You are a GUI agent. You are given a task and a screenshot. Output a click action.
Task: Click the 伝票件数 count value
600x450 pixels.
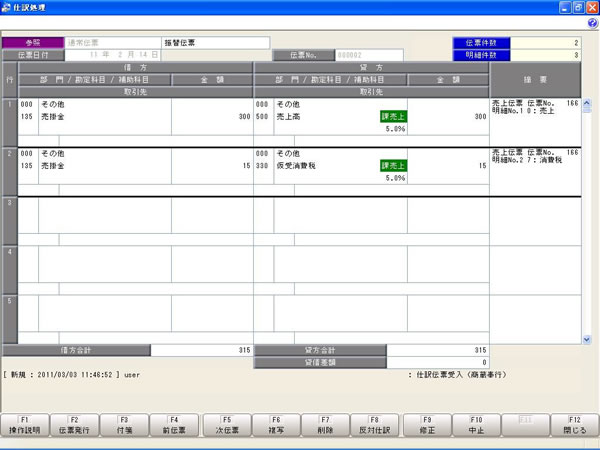pyautogui.click(x=546, y=43)
